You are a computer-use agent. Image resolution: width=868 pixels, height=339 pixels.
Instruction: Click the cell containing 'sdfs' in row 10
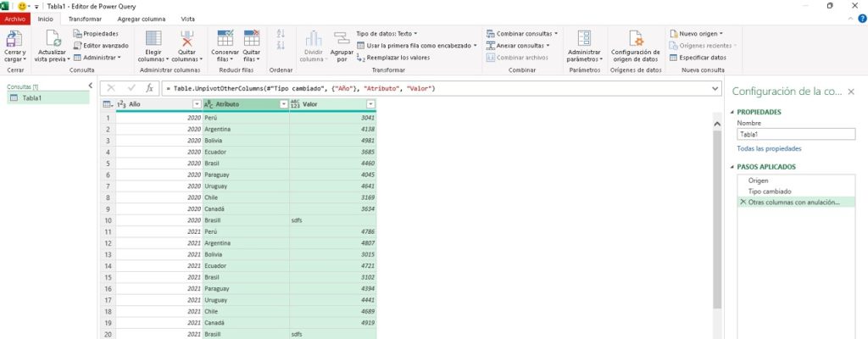tap(332, 220)
